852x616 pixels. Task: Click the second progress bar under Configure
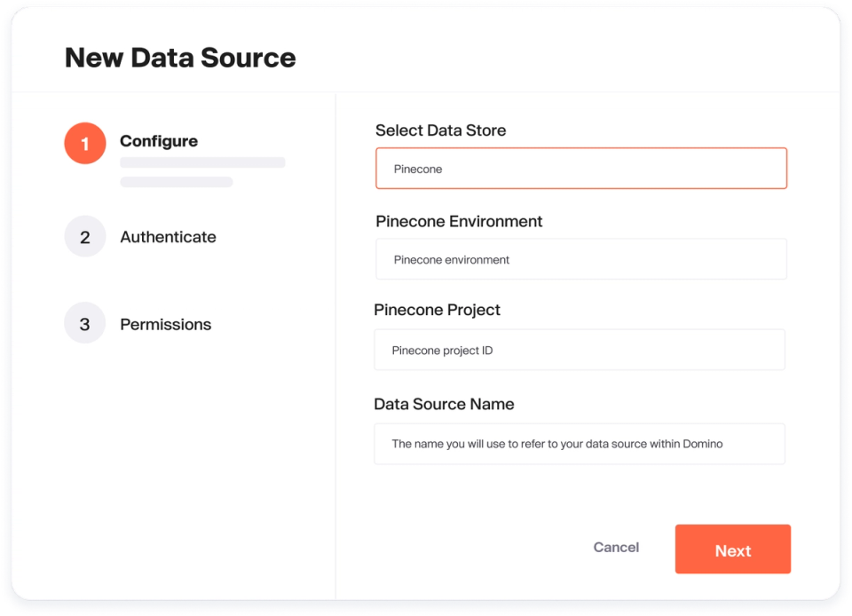point(176,181)
